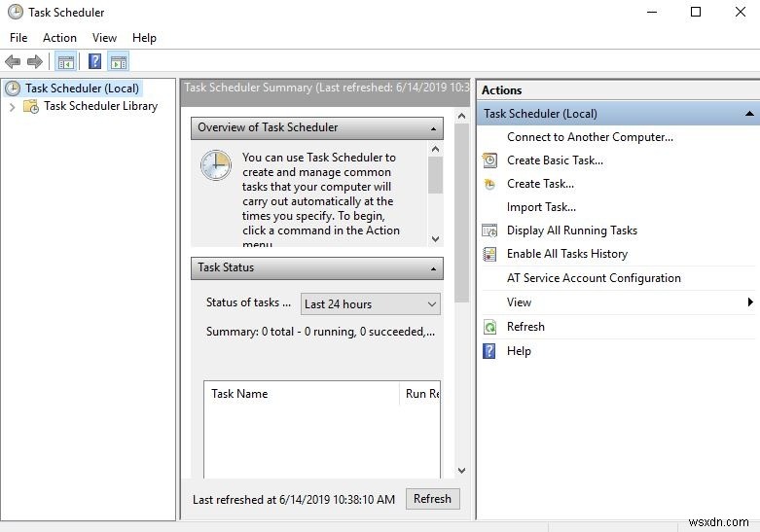Click AT Service Account Configuration

click(x=594, y=278)
